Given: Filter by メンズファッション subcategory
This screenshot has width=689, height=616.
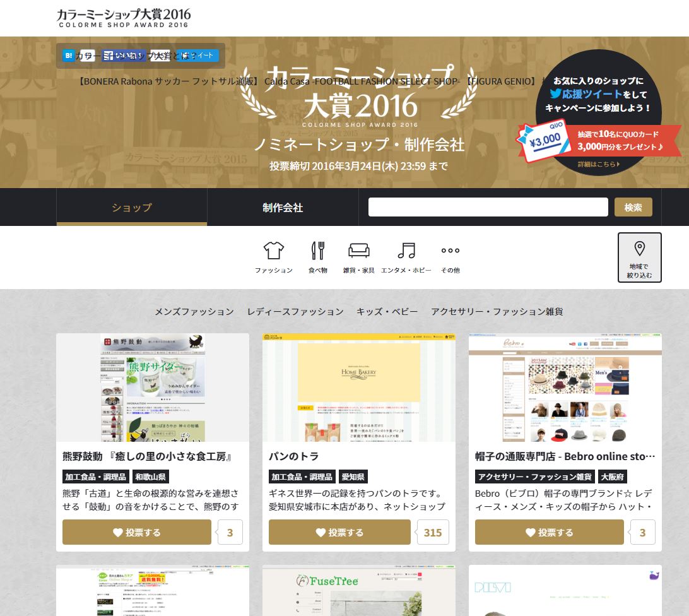Looking at the screenshot, I should tap(194, 312).
